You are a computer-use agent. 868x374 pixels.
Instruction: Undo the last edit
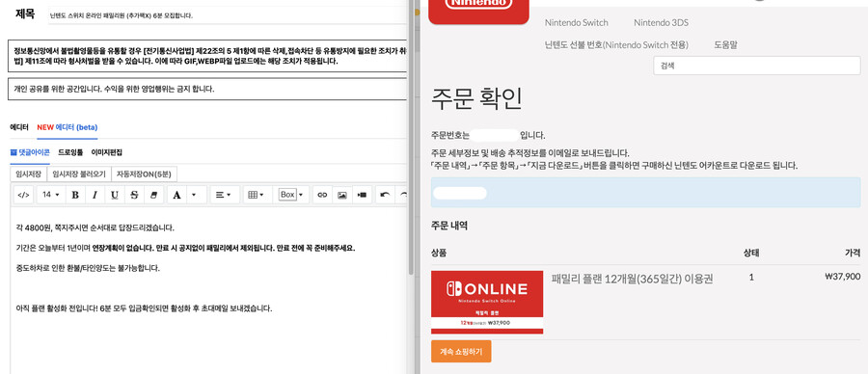pyautogui.click(x=385, y=195)
